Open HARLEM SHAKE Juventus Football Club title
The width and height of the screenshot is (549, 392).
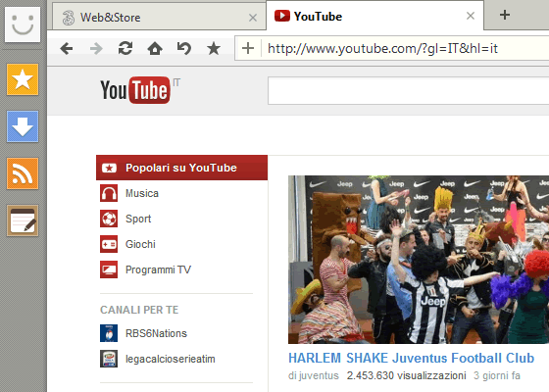point(412,358)
